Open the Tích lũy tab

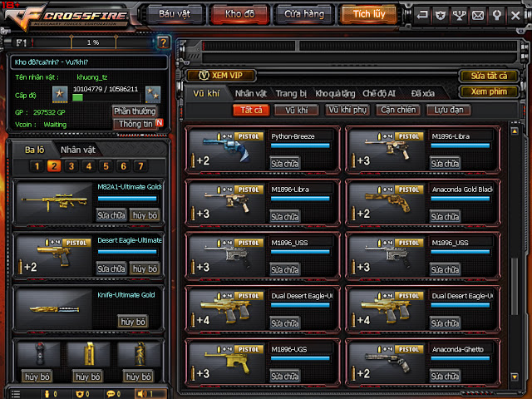pyautogui.click(x=369, y=14)
